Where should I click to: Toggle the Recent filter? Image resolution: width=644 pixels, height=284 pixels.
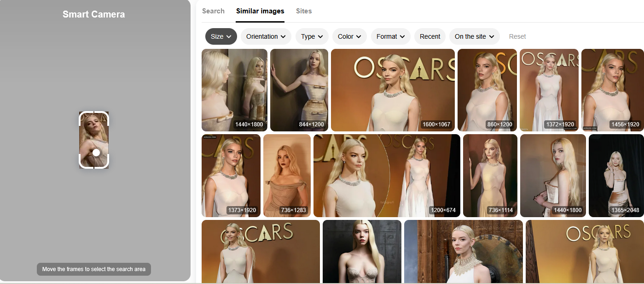[x=430, y=36]
